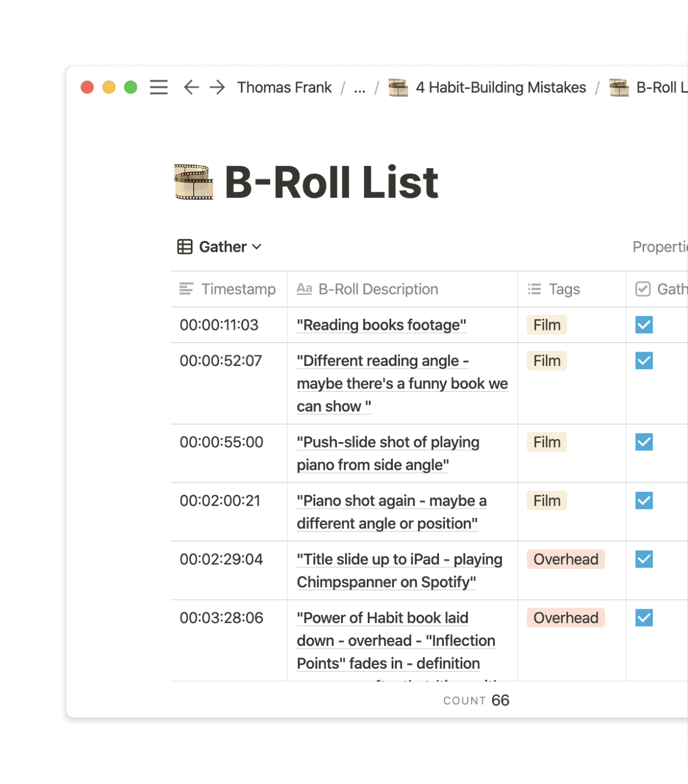688x784 pixels.
Task: Navigate to Thomas Frank in the breadcrumb
Action: [x=284, y=88]
